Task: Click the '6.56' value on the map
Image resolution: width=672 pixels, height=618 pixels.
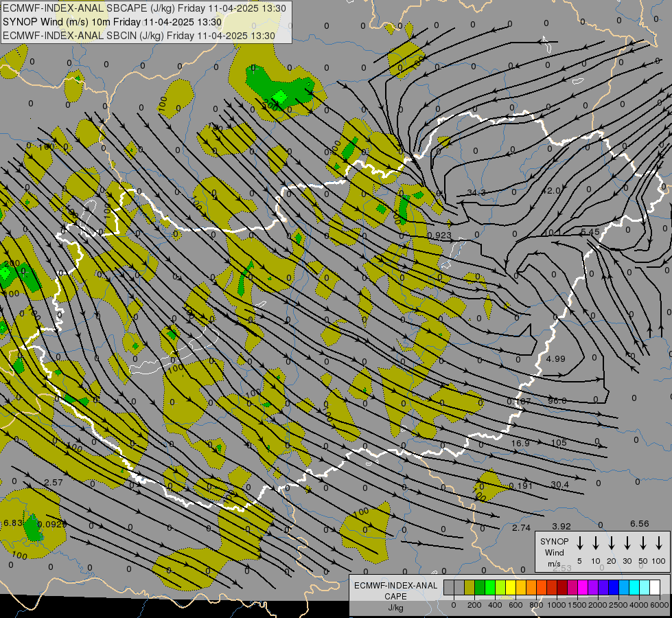Action: [640, 523]
